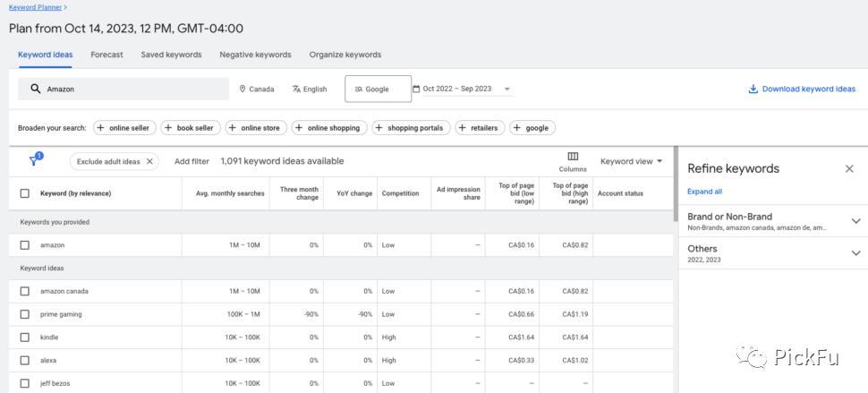Viewport: 868px width, 393px height.
Task: Add the 'retailers' broaden suggestion
Action: [480, 128]
